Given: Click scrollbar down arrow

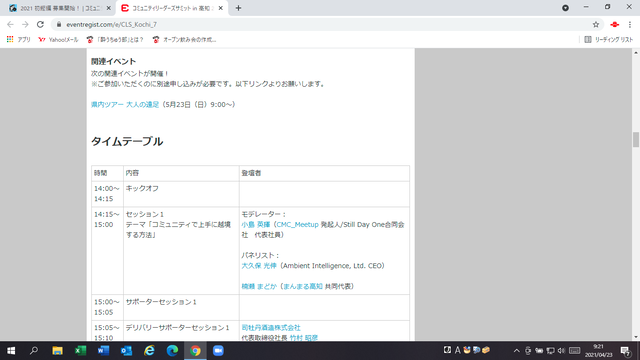Looking at the screenshot, I should click(x=636, y=337).
